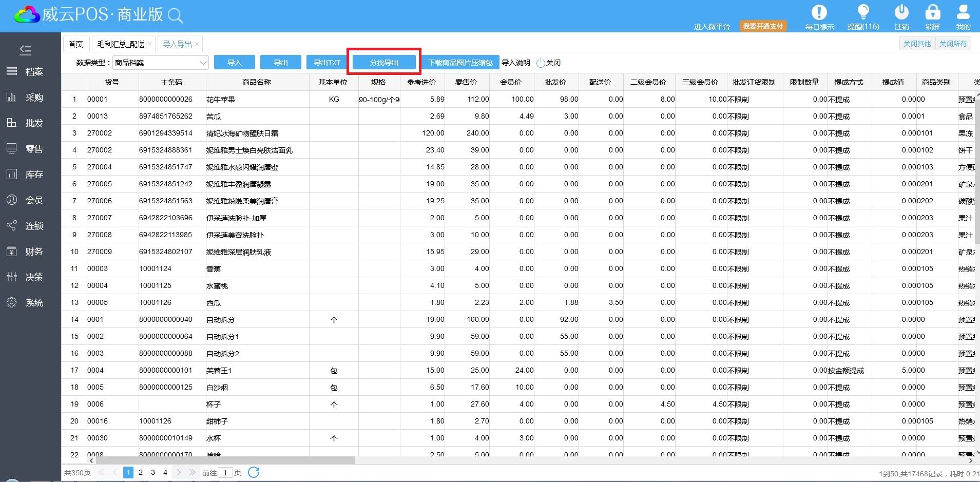980x482 pixels.
Task: Switch to the 毛利汇总_配送 tab
Action: 121,44
